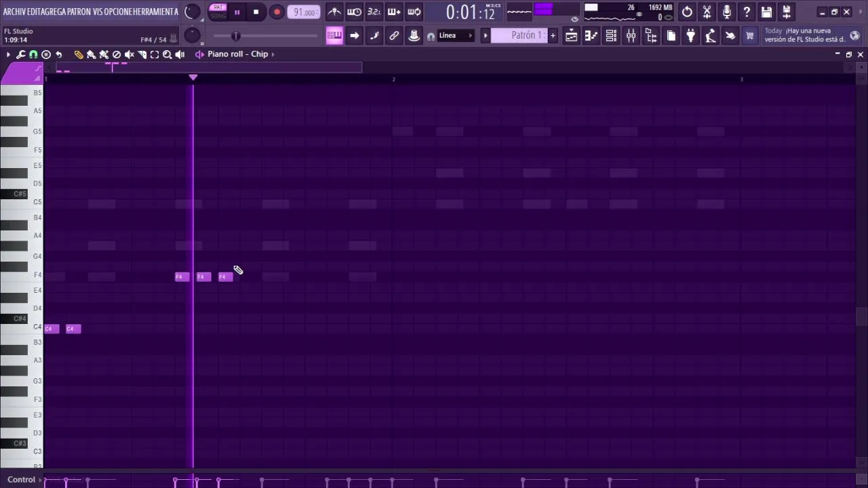Click the render export icon
The image size is (868, 488).
coord(787,12)
